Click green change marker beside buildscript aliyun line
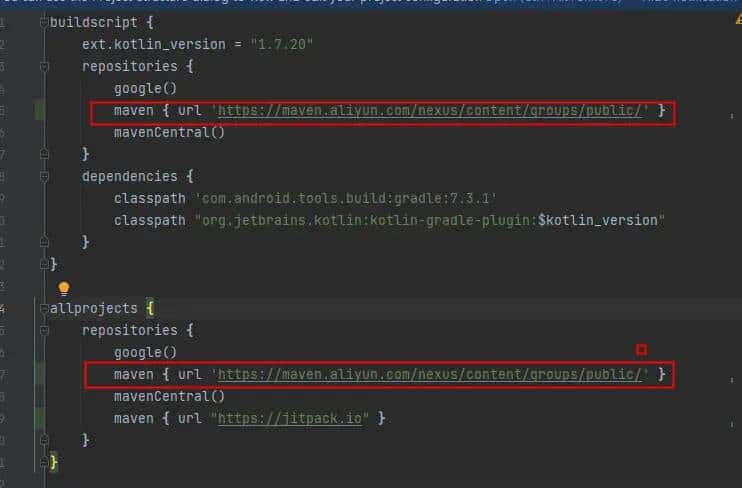742x488 pixels. point(40,111)
